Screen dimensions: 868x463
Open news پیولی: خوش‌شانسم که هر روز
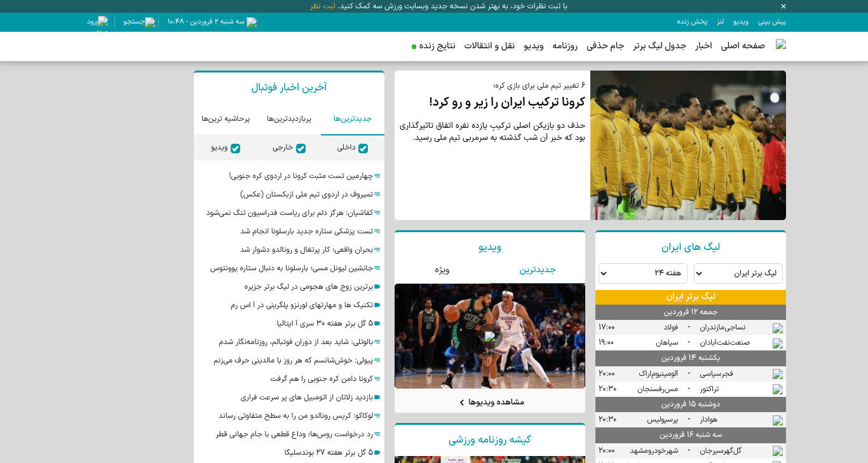tap(293, 361)
